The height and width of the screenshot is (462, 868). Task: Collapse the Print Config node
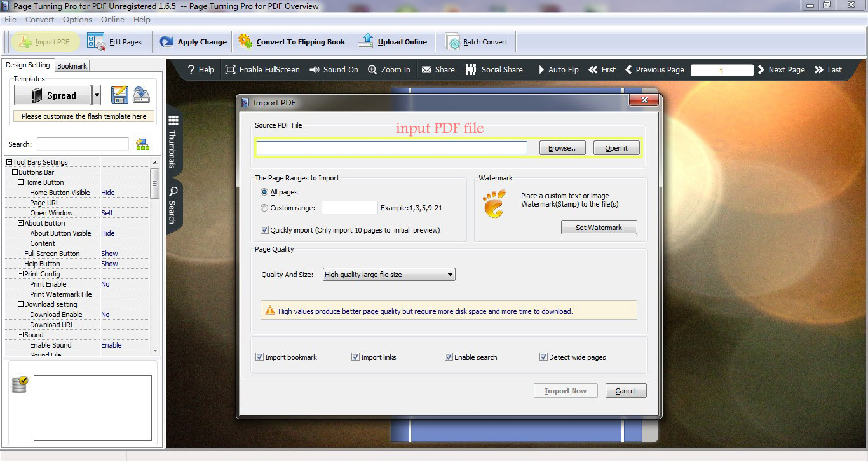coord(20,274)
